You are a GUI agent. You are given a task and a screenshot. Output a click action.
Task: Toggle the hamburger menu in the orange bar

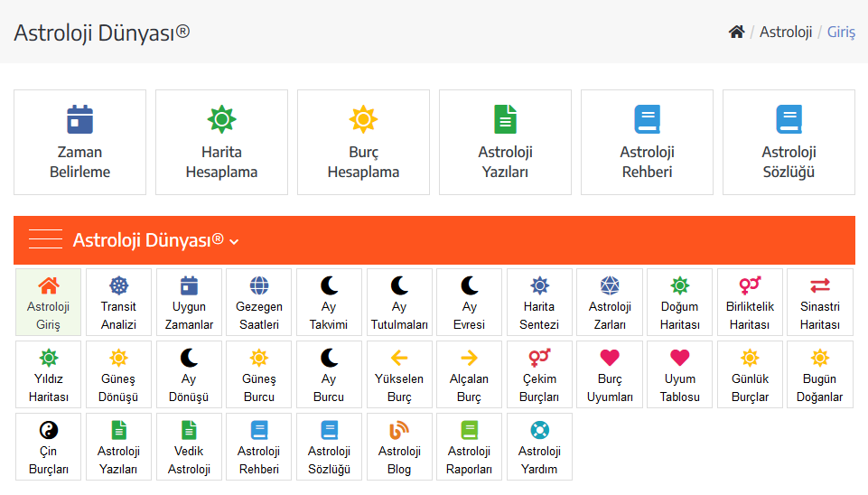click(x=45, y=239)
